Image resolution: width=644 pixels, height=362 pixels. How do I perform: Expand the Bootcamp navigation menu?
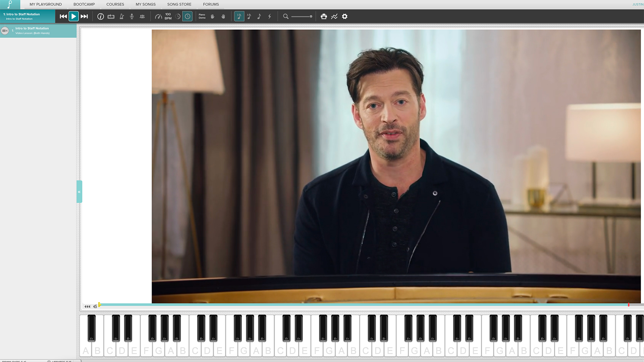[x=84, y=4]
